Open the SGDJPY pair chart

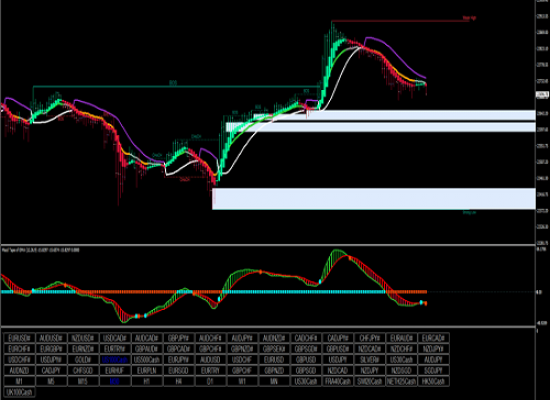433,371
